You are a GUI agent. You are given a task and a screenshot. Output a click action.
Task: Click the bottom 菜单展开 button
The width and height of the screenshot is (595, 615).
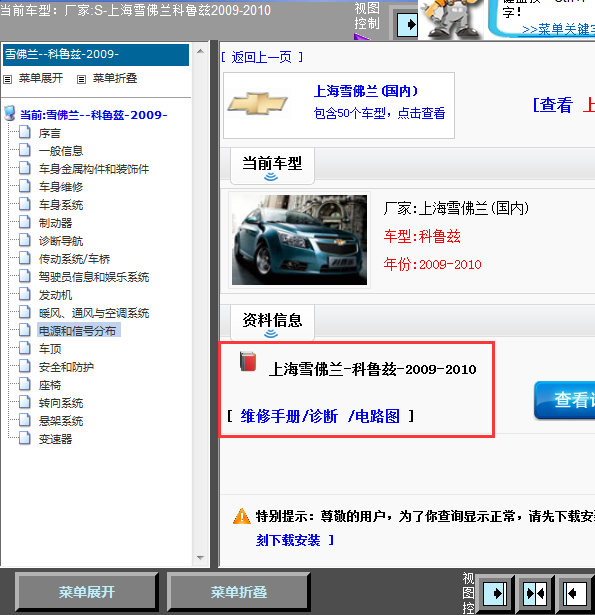coord(87,592)
